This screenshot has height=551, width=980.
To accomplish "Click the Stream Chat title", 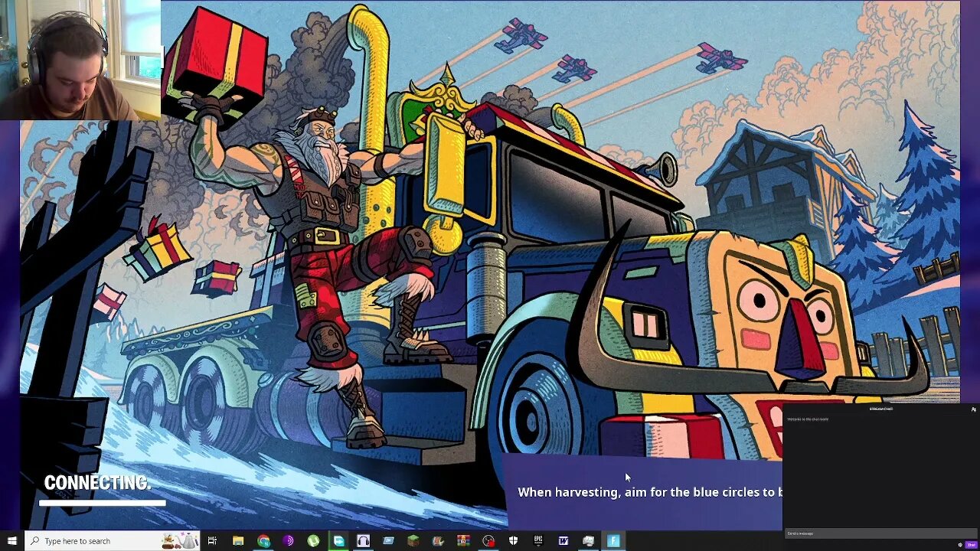I will click(880, 409).
